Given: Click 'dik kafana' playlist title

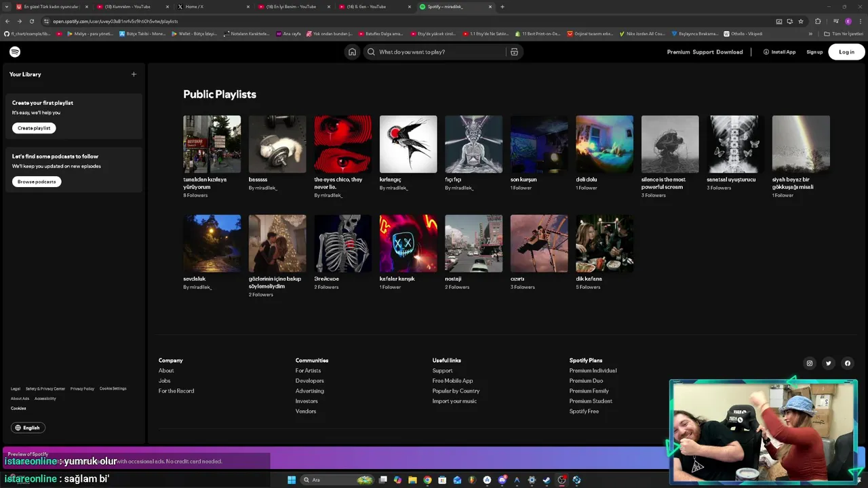Looking at the screenshot, I should tap(589, 279).
